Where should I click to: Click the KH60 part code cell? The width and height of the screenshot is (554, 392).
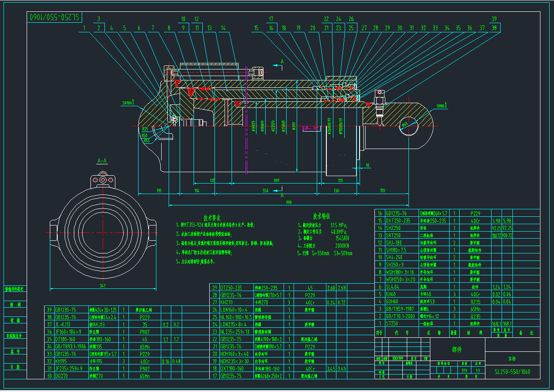point(391,295)
